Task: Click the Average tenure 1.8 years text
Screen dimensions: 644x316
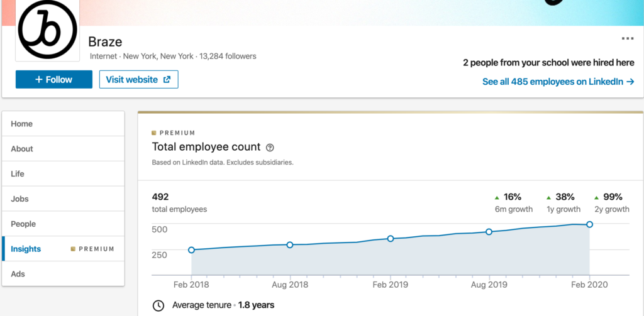Action: click(x=223, y=305)
